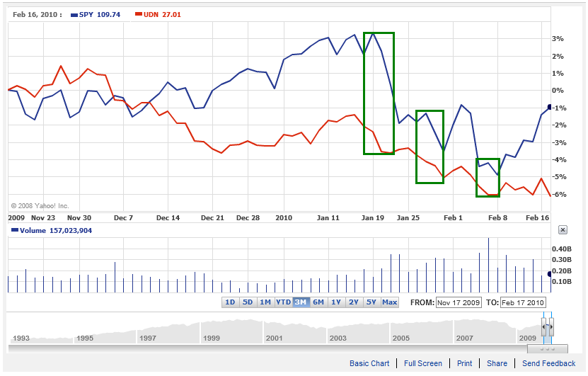Show the Max date range

pos(390,302)
